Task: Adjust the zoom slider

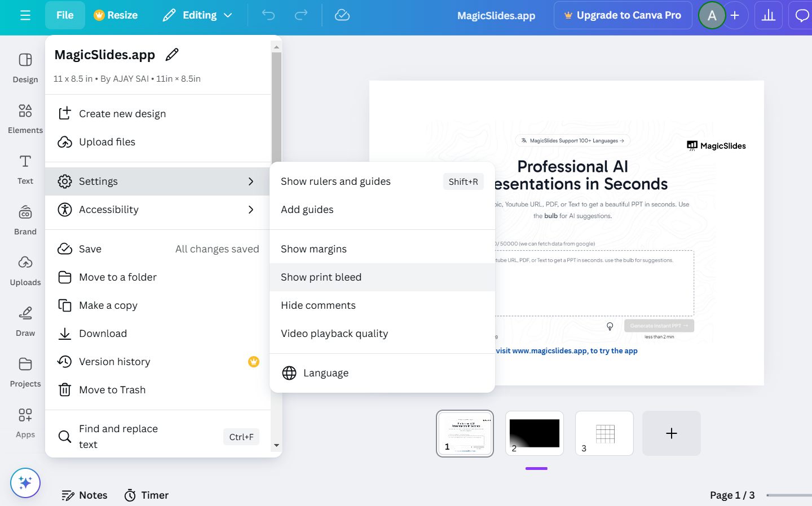Action: click(x=789, y=495)
